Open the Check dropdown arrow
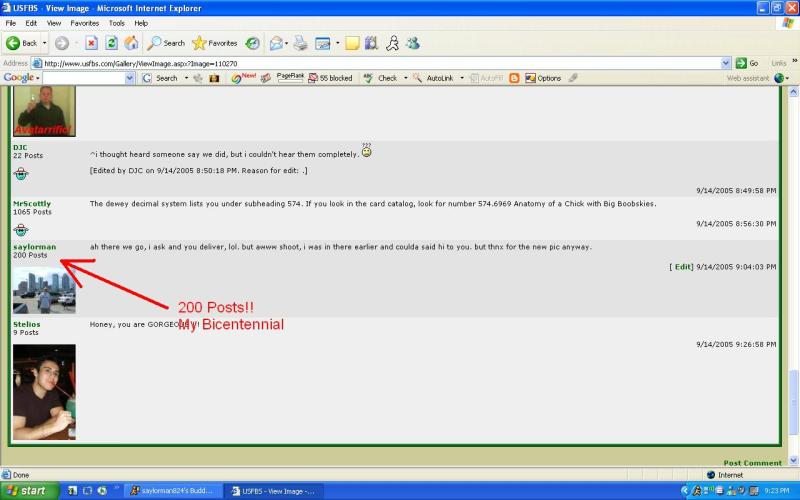 [406, 78]
